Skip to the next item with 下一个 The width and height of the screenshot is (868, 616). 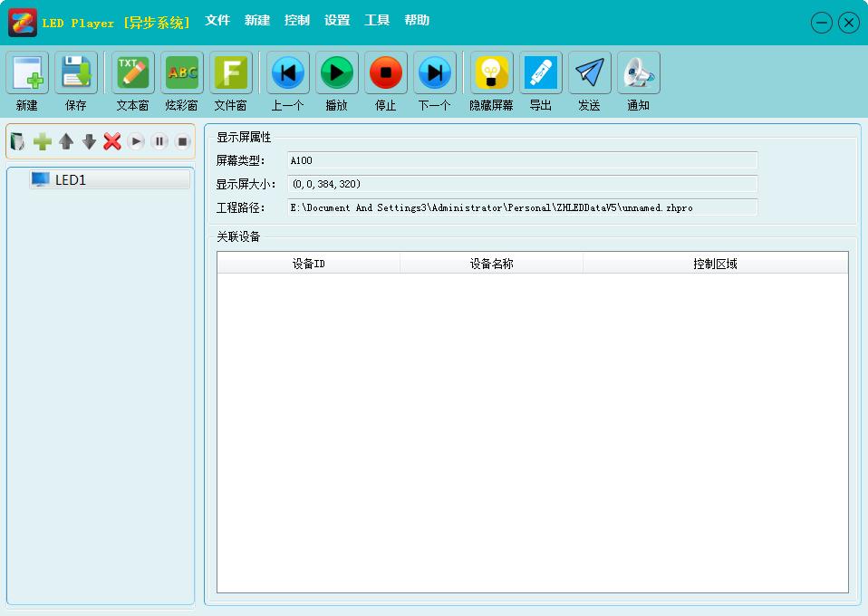pyautogui.click(x=435, y=72)
